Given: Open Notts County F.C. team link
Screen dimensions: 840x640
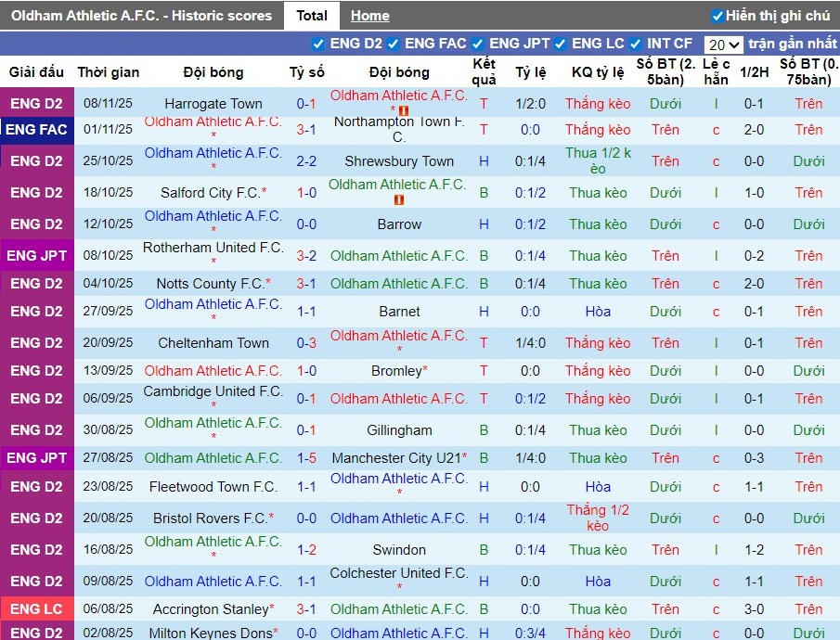Looking at the screenshot, I should [x=210, y=284].
